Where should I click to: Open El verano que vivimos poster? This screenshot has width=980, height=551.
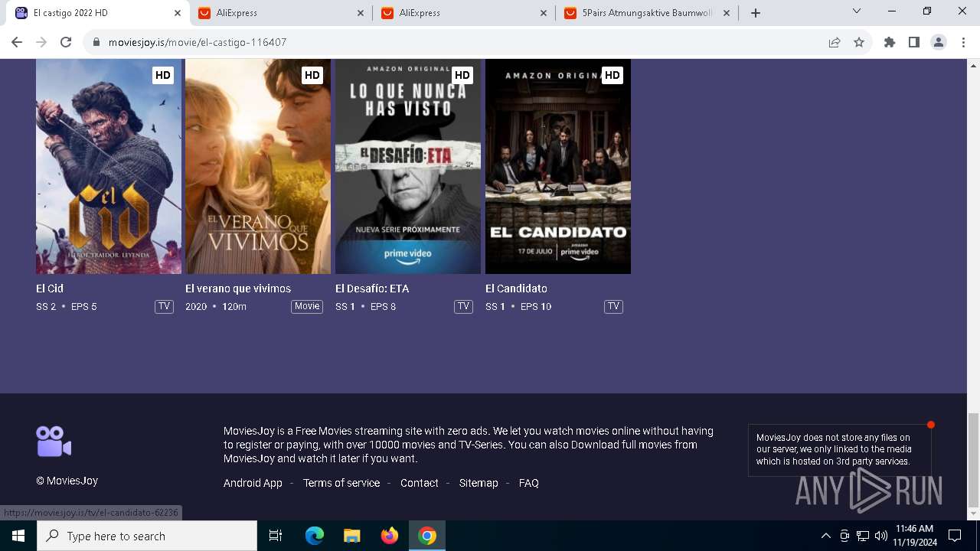(x=258, y=166)
